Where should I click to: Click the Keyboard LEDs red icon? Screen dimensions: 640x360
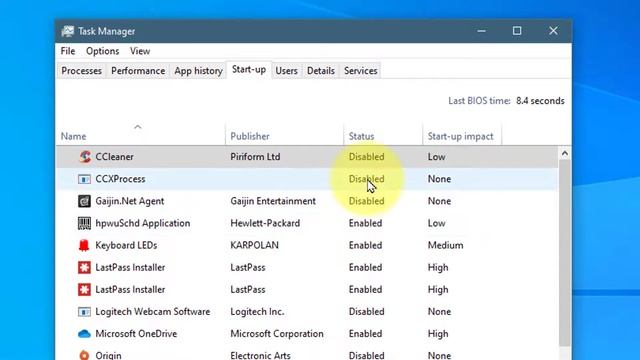click(84, 245)
